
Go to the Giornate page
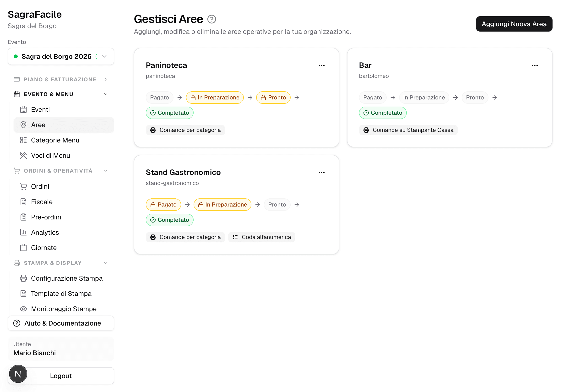64,248
